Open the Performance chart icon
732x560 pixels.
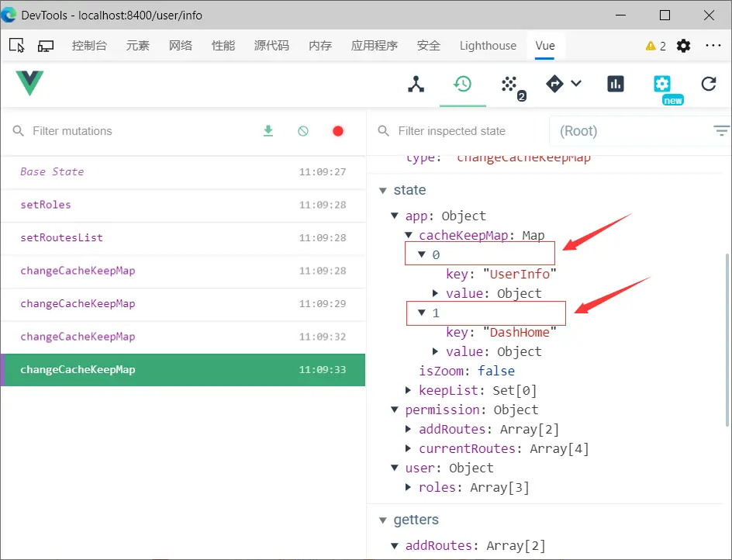pyautogui.click(x=615, y=85)
